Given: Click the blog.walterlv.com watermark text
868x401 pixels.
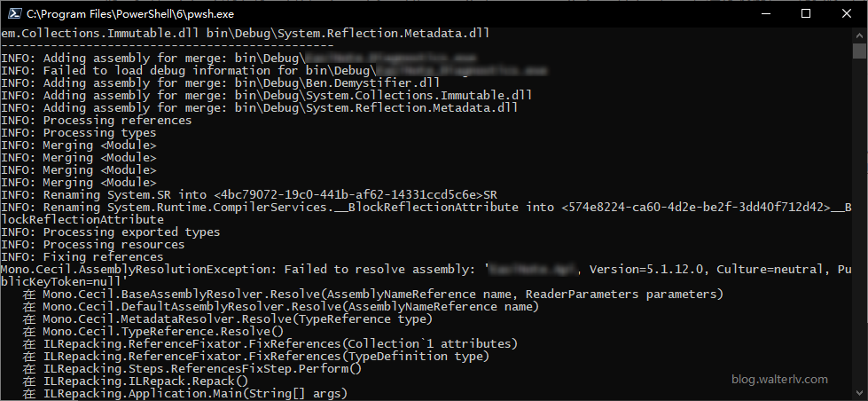Looking at the screenshot, I should coord(780,379).
